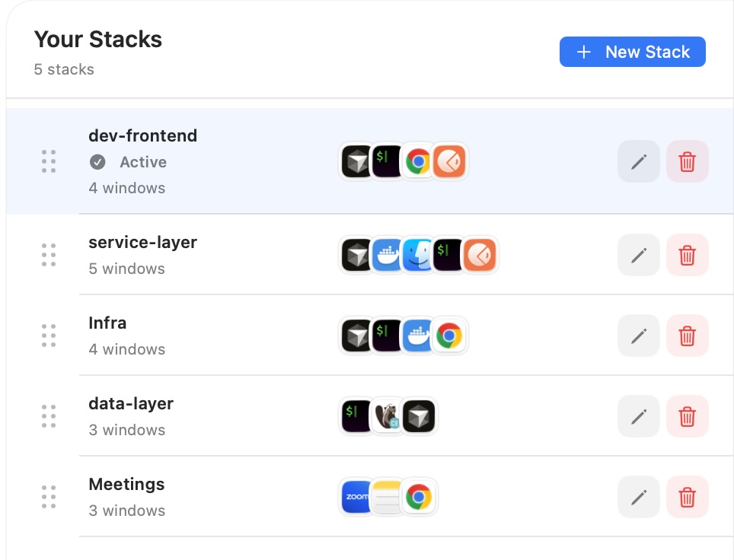This screenshot has height=560, width=734.
Task: Open the Finder icon in the service-layer stack
Action: tap(417, 255)
